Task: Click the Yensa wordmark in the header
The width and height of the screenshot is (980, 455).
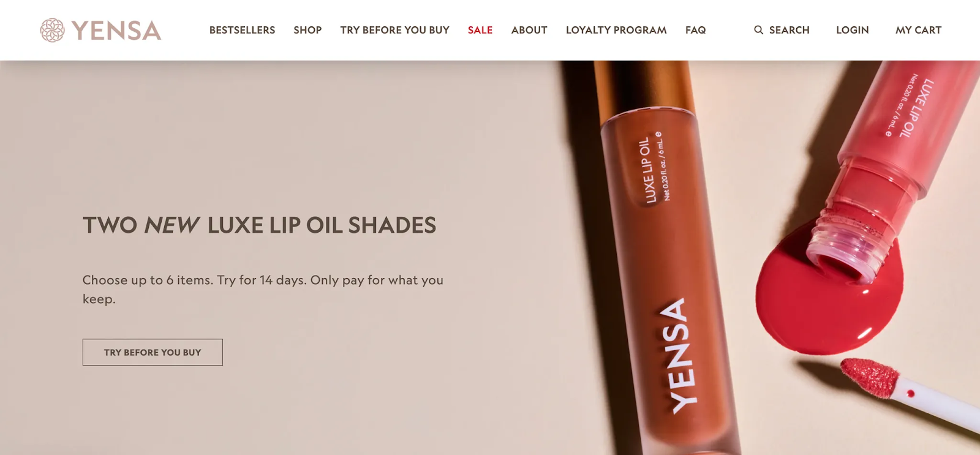Action: 116,31
